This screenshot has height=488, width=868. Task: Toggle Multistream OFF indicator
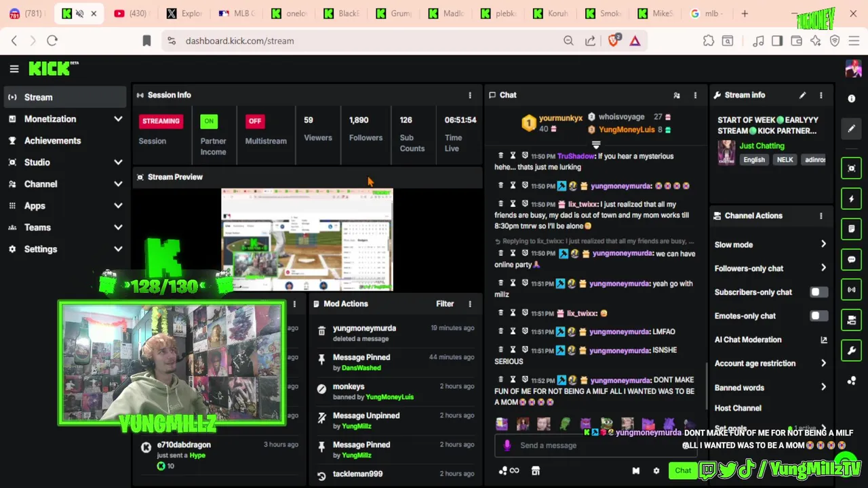click(254, 121)
